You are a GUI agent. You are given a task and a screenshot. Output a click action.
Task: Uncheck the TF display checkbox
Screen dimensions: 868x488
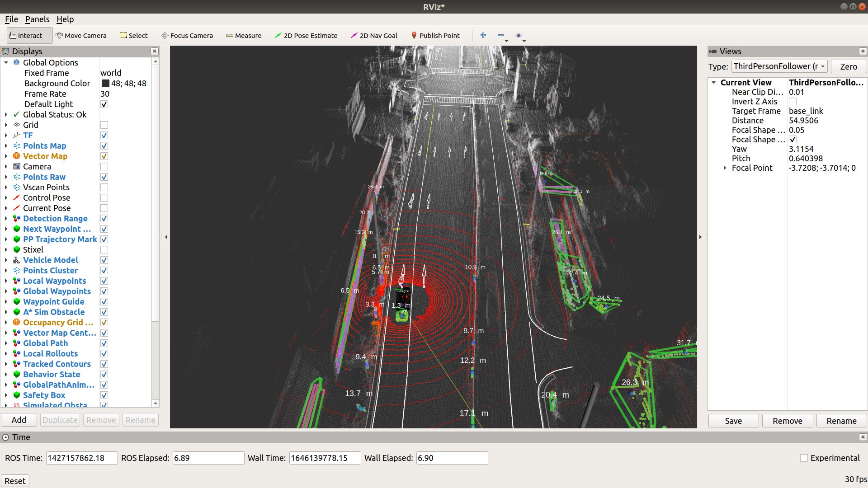(x=104, y=135)
